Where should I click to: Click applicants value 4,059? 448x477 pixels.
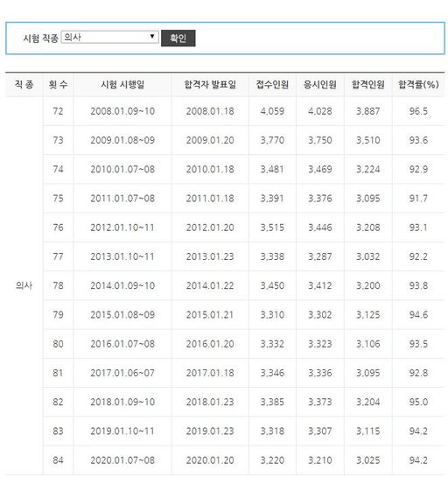pos(272,111)
